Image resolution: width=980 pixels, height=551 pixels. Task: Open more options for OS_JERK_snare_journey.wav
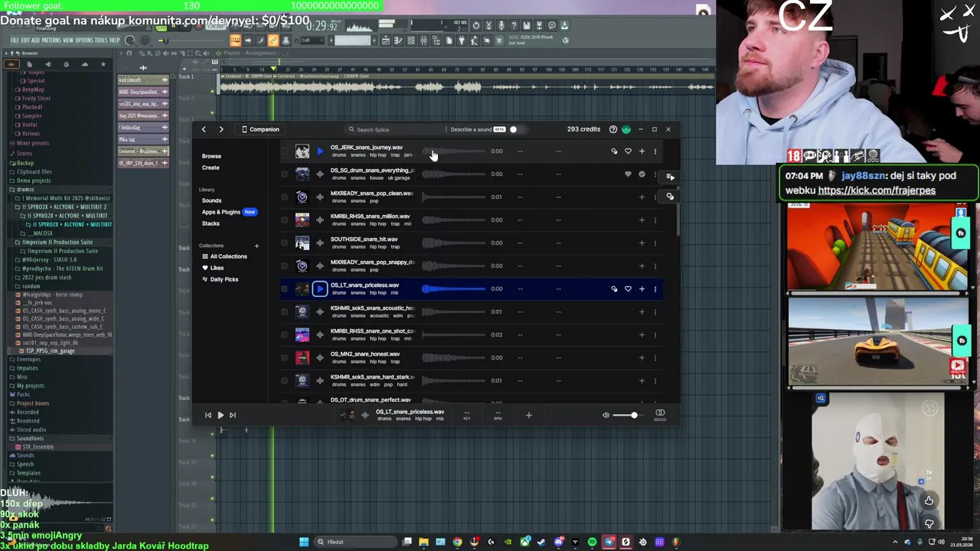pos(655,151)
